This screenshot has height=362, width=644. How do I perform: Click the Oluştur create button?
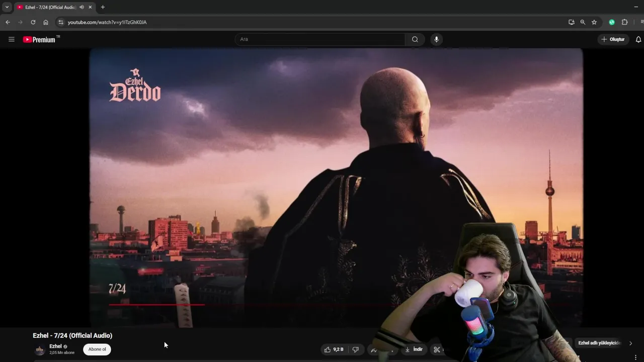coord(612,39)
